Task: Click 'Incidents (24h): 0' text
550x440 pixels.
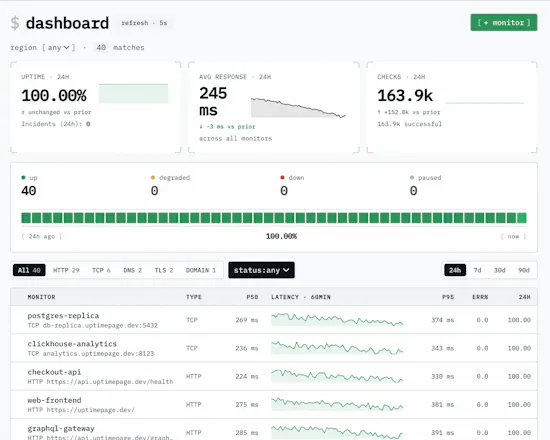Action: pyautogui.click(x=56, y=124)
